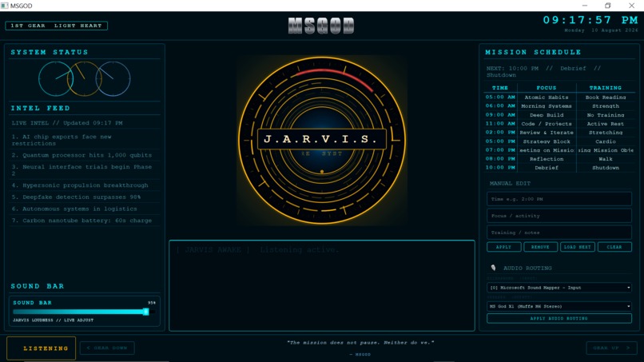Viewport: 644px width, 362px height.
Task: Click the 1ST GEAR LIGHT HEART badge
Action: pyautogui.click(x=56, y=26)
